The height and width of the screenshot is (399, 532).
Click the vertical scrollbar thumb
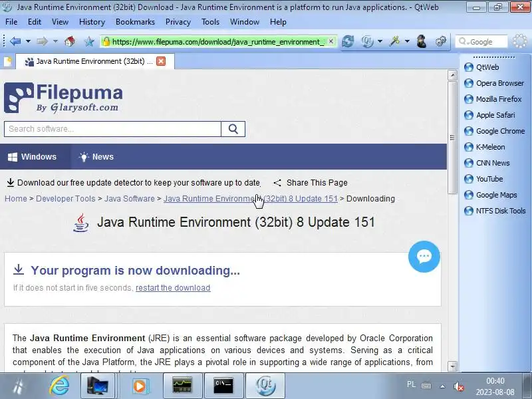tap(452, 138)
